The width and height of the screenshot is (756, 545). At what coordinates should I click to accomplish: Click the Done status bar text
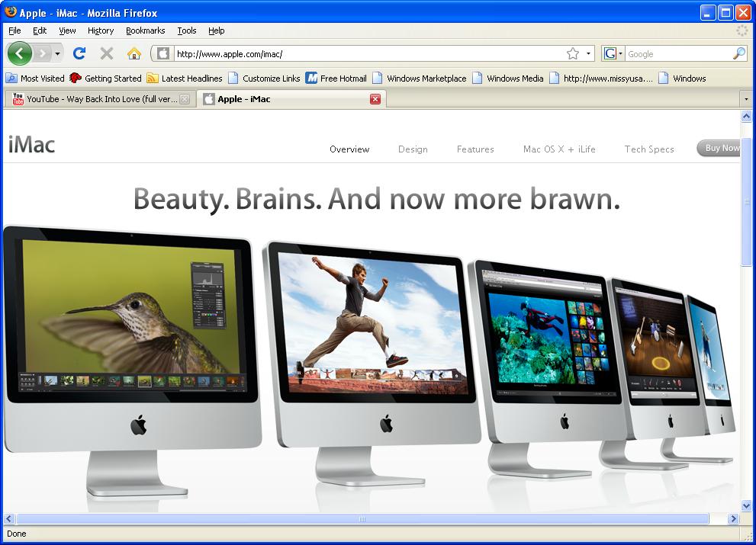click(16, 534)
